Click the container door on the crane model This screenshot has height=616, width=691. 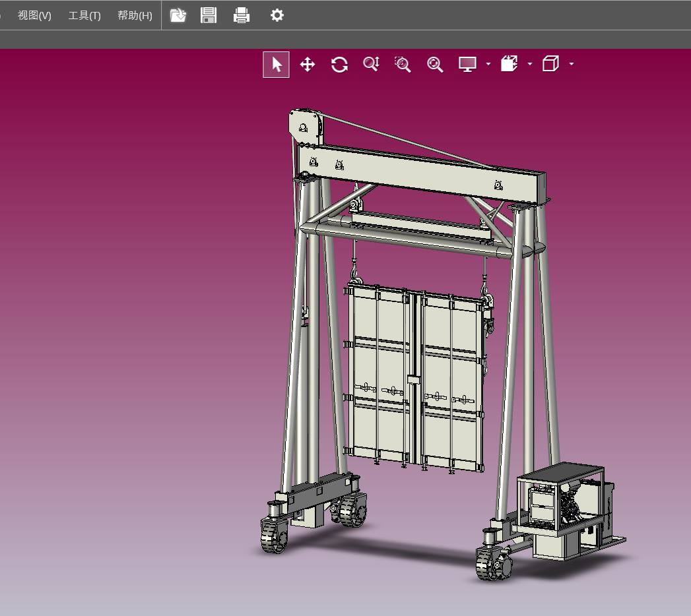click(414, 377)
